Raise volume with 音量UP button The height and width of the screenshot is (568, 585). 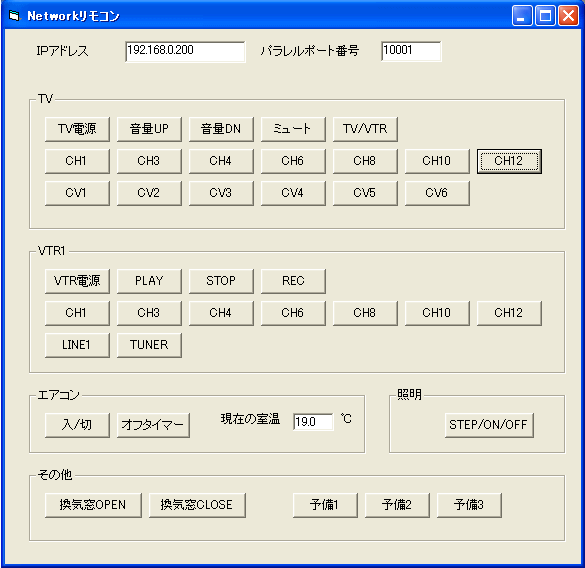(x=149, y=129)
